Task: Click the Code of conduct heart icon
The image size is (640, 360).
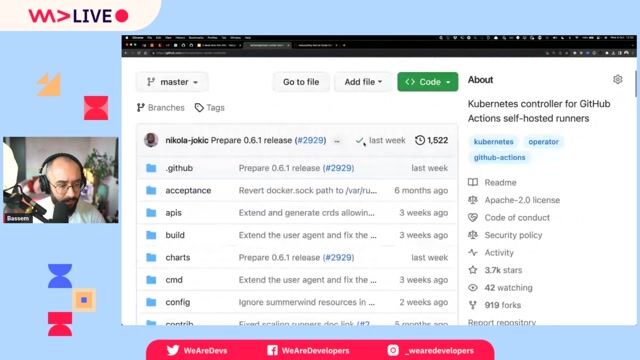Action: point(473,218)
